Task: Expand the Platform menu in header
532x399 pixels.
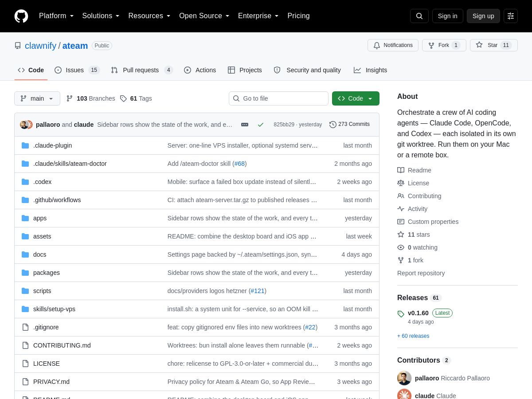Action: pos(56,16)
